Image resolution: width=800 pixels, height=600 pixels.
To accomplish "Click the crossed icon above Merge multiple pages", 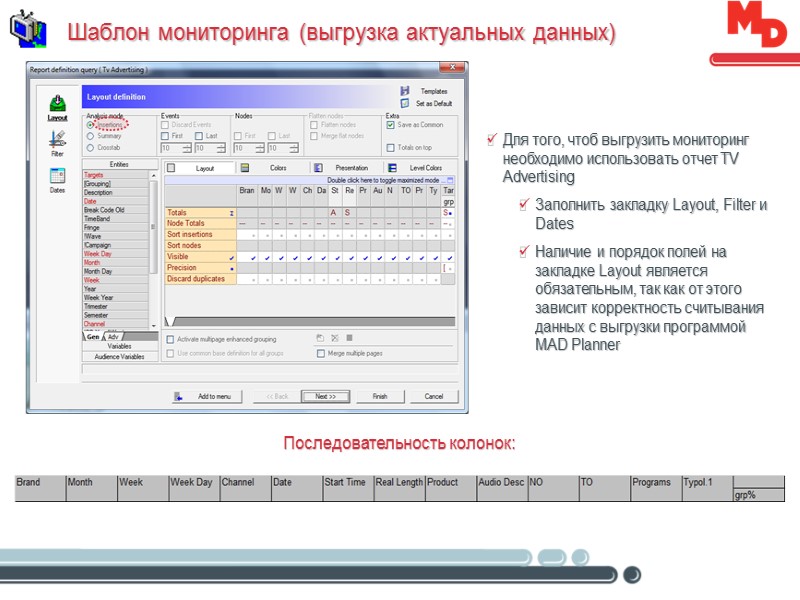I will point(335,338).
